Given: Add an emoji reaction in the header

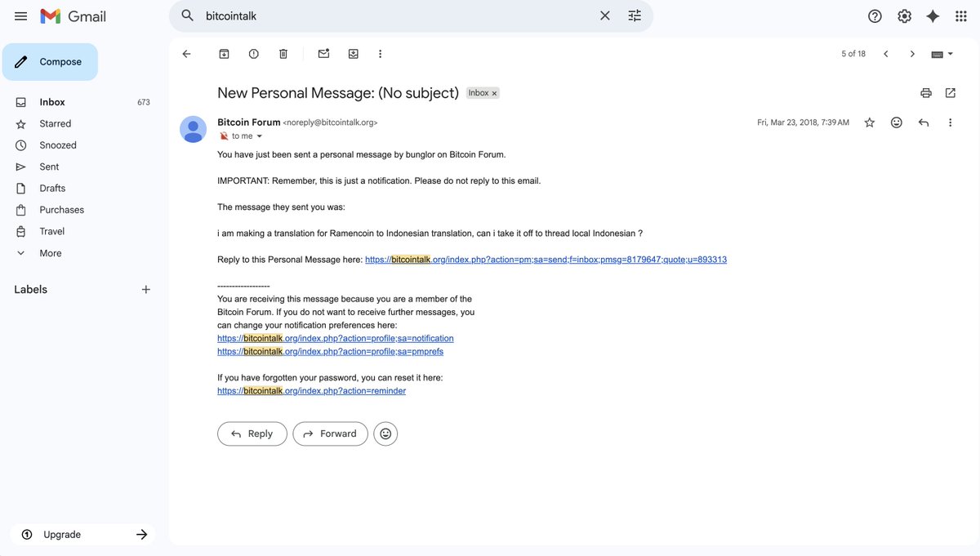Looking at the screenshot, I should [897, 122].
